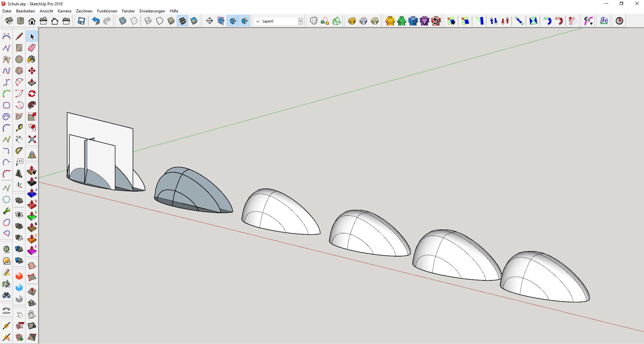Image resolution: width=644 pixels, height=344 pixels.
Task: Toggle Shaded With Textures style
Action: tap(183, 21)
